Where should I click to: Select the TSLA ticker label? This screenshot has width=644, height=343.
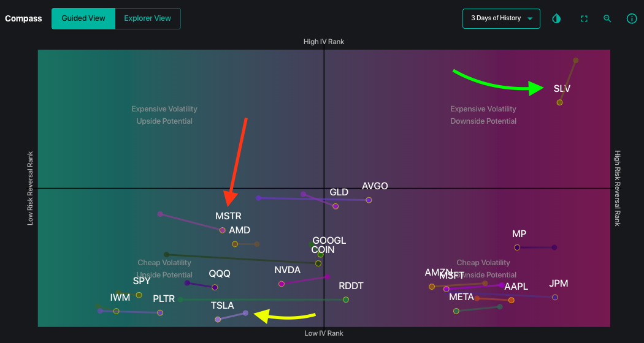click(x=222, y=305)
